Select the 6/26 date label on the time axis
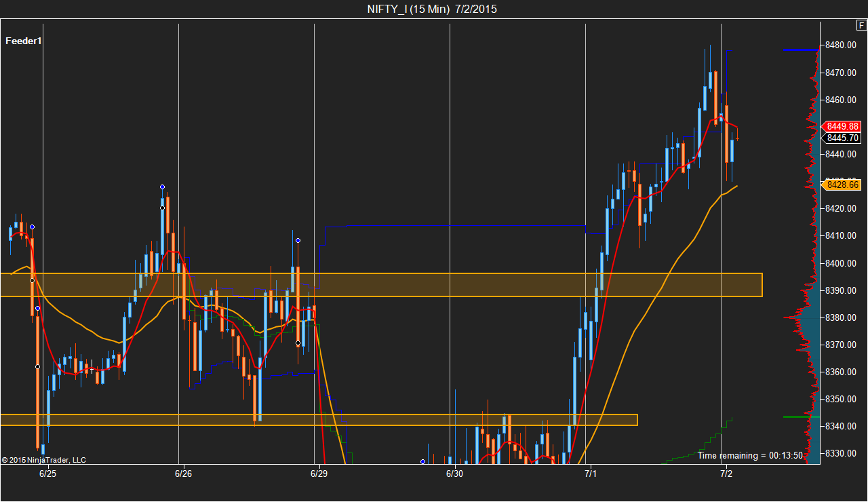 183,473
